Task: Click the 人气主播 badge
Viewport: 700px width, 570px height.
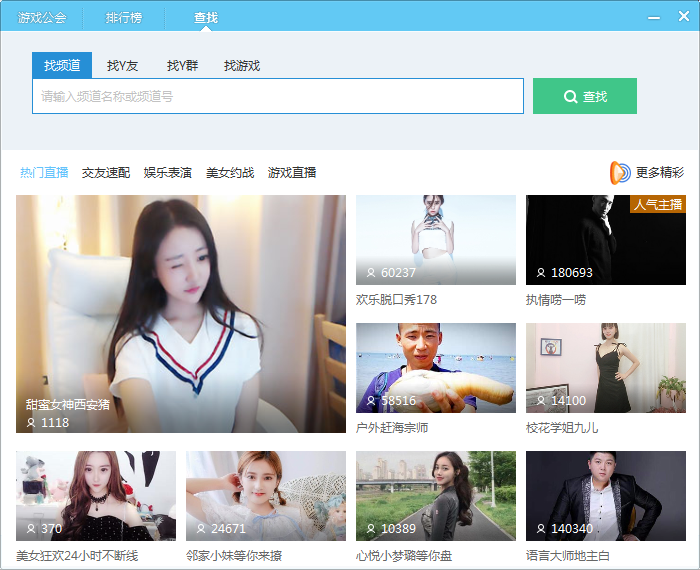Action: (658, 204)
